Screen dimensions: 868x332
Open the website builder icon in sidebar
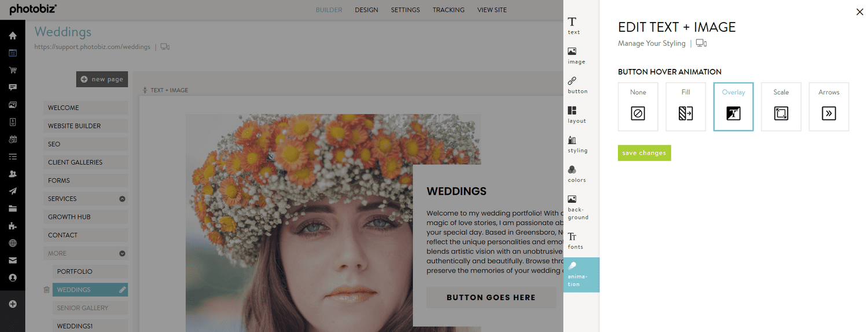[x=13, y=53]
